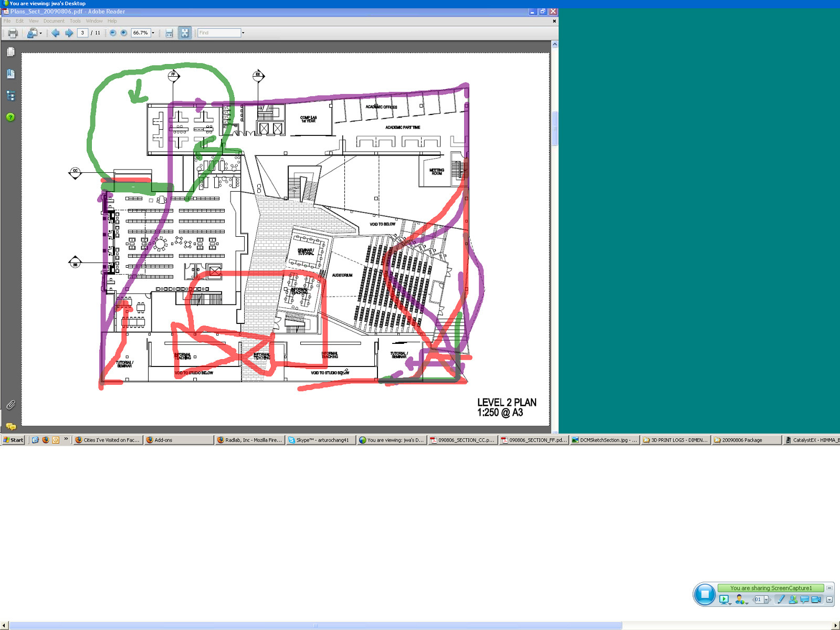Click the zoom in plus icon
The height and width of the screenshot is (630, 840).
[124, 33]
